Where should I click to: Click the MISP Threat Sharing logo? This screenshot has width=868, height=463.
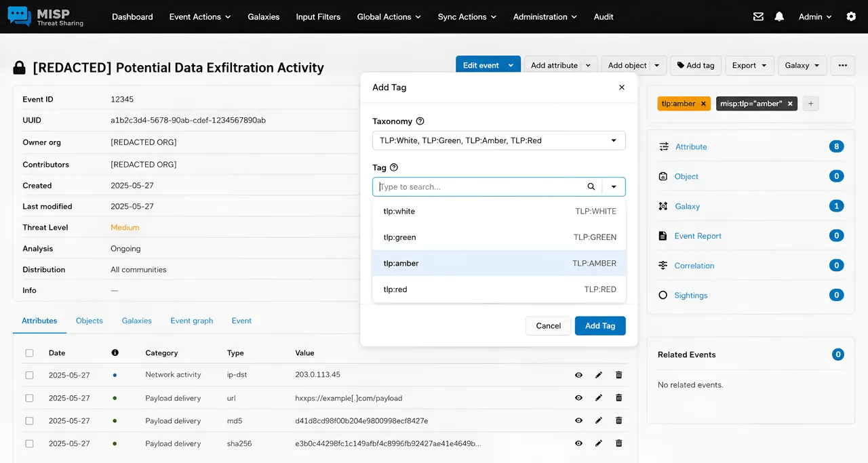tap(45, 17)
